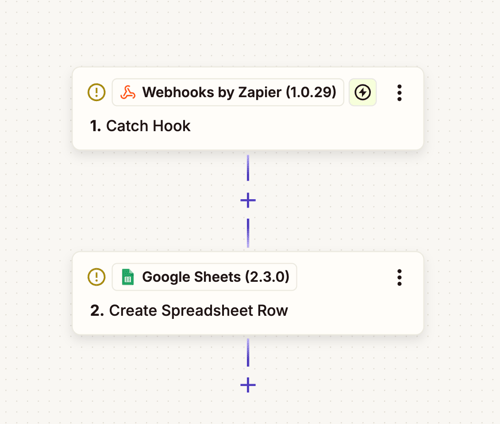Click the step number 2 label
Viewport: 500px width, 424px height.
[97, 311]
